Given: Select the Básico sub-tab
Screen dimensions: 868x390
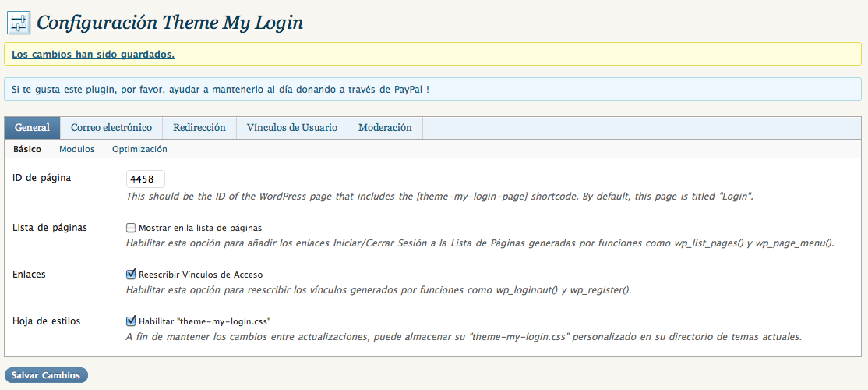Looking at the screenshot, I should coord(27,149).
